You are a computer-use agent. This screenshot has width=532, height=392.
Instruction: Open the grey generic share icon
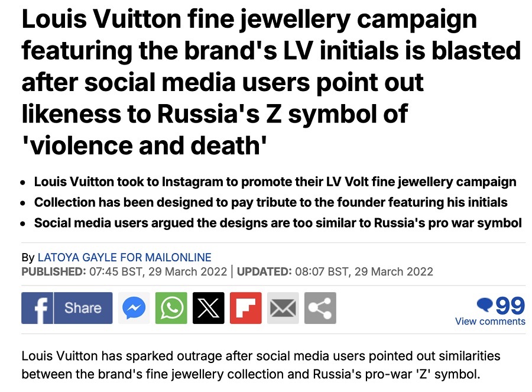pos(320,308)
